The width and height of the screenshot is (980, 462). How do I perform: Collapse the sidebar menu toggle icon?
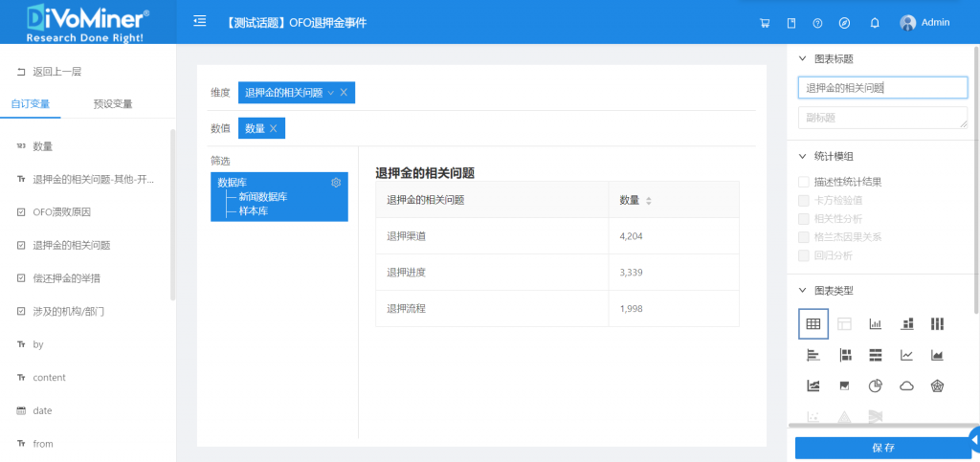click(x=199, y=21)
